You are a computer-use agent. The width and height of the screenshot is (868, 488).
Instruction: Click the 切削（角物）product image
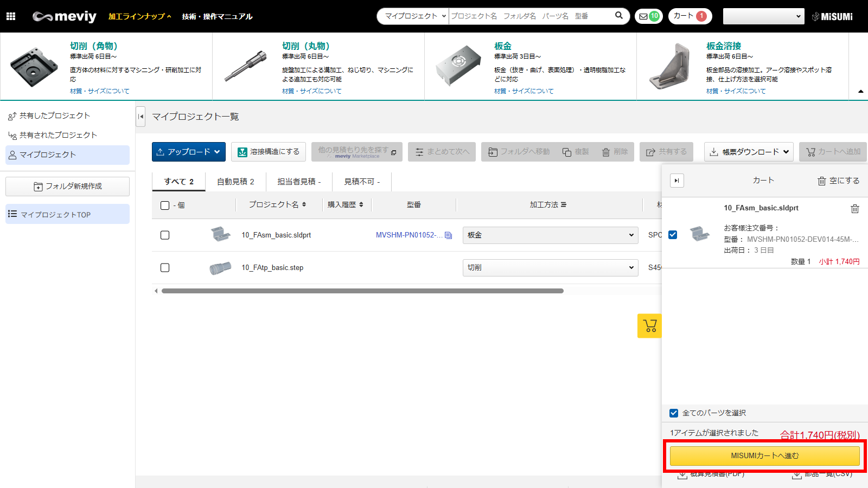click(34, 67)
